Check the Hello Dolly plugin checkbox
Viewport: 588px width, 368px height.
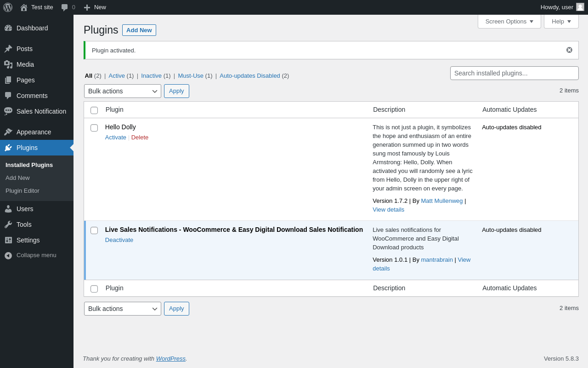[x=94, y=128]
